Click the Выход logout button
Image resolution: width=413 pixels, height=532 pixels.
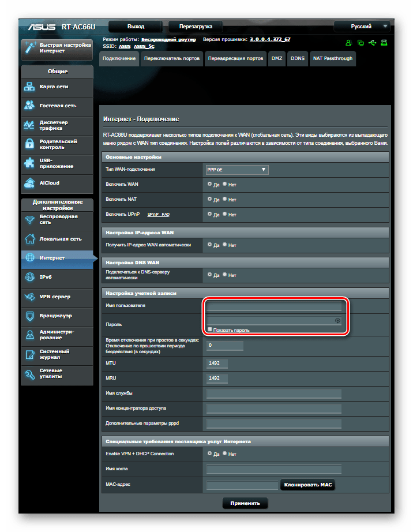point(136,27)
